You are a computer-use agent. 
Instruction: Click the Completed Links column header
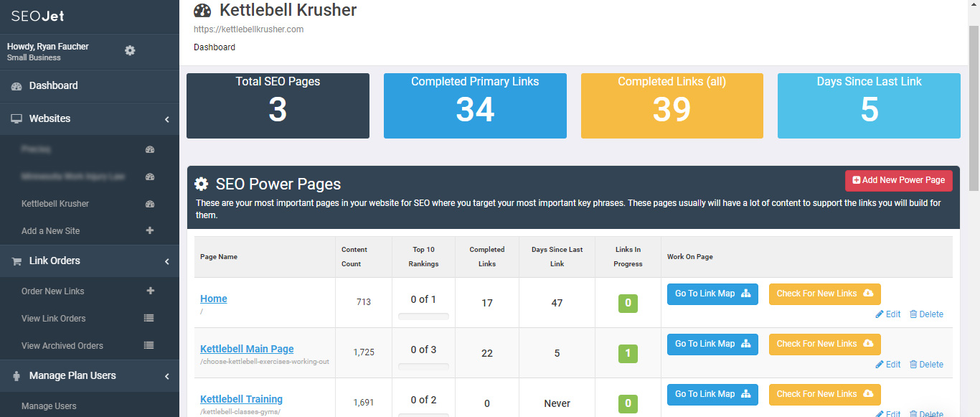487,257
